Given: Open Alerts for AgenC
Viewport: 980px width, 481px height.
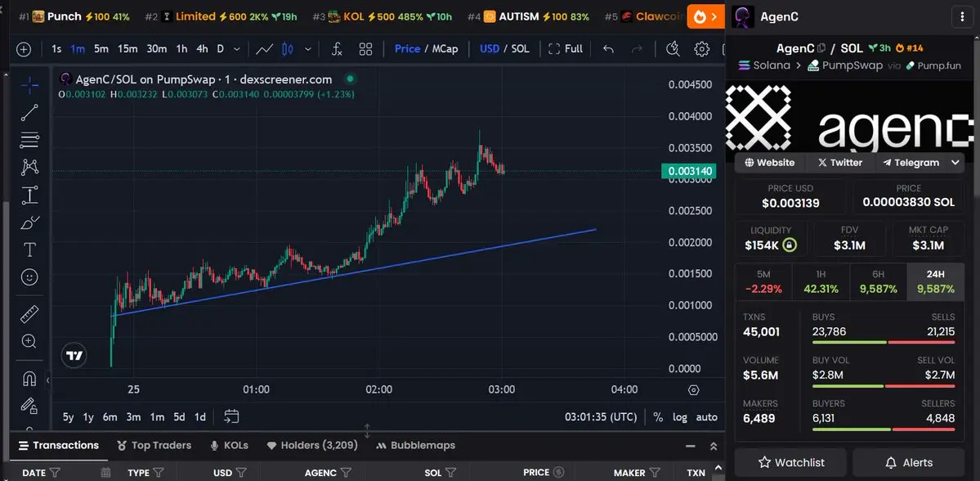Looking at the screenshot, I should pyautogui.click(x=909, y=463).
